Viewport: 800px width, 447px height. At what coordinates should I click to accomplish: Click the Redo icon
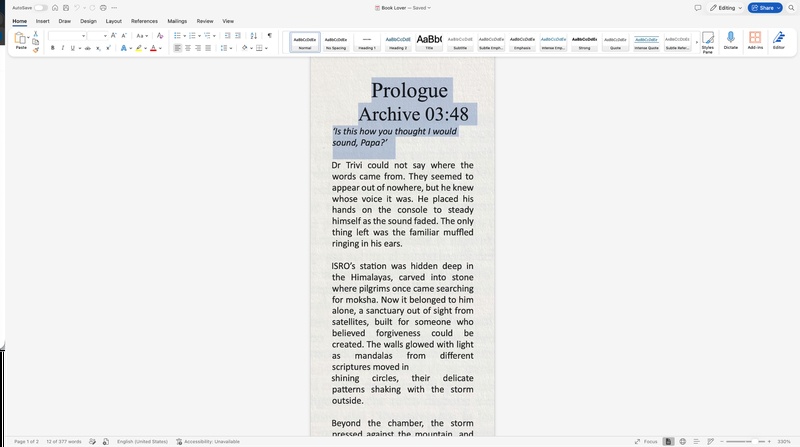[x=92, y=8]
